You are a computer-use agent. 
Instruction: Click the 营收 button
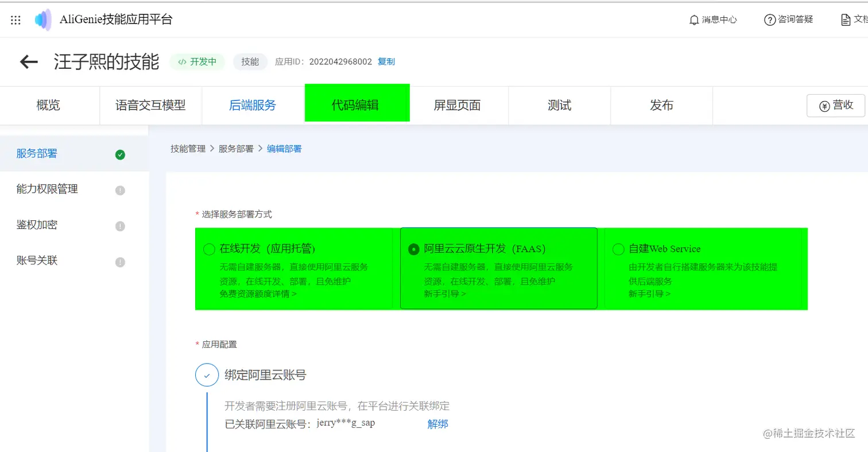pyautogui.click(x=836, y=106)
